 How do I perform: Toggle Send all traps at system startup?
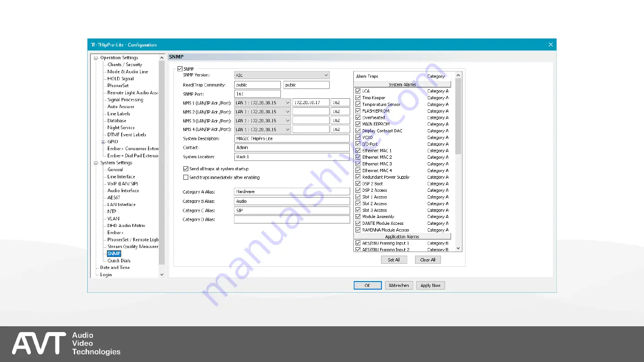186,169
